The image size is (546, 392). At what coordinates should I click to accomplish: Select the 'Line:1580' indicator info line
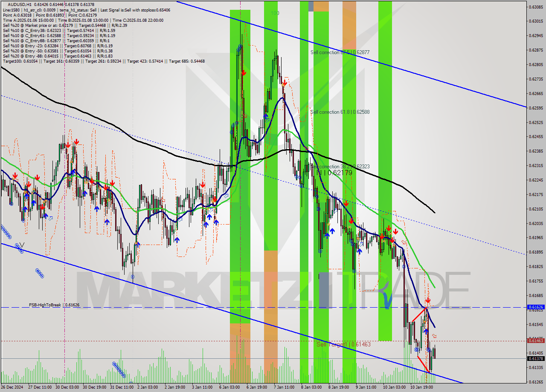(x=87, y=10)
